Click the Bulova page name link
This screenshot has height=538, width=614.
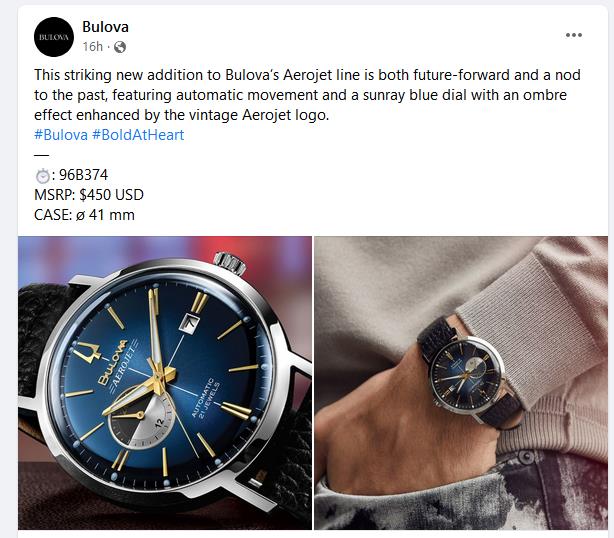click(x=105, y=27)
